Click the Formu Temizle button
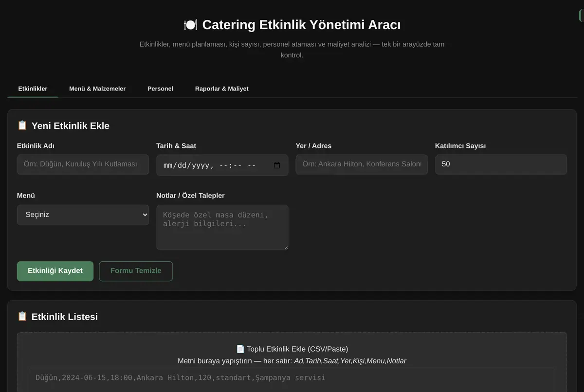Image resolution: width=584 pixels, height=392 pixels. click(136, 271)
